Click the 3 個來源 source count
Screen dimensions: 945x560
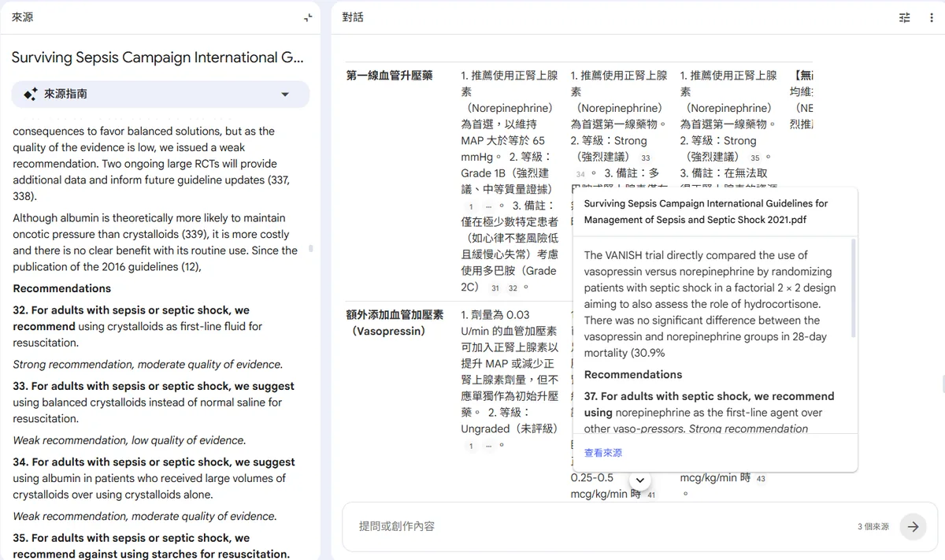click(873, 527)
